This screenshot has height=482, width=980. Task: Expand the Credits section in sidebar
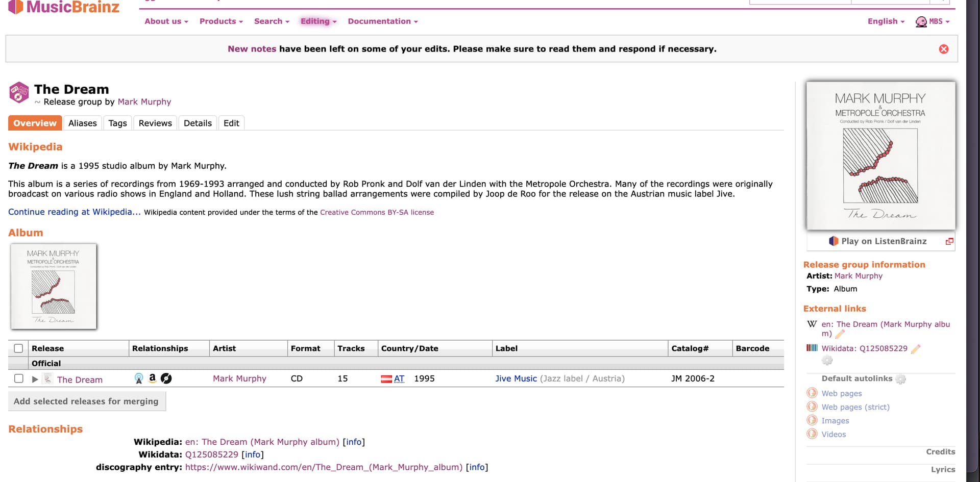[940, 452]
